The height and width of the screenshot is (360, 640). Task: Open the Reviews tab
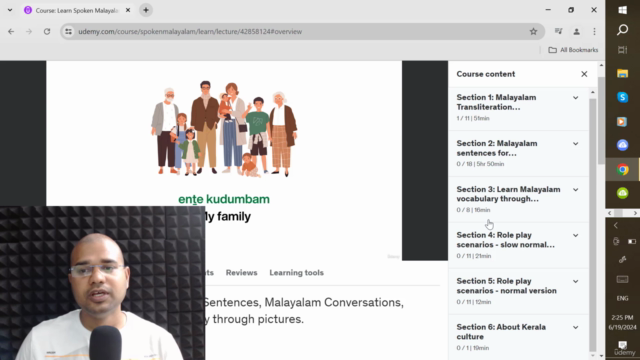click(x=242, y=273)
